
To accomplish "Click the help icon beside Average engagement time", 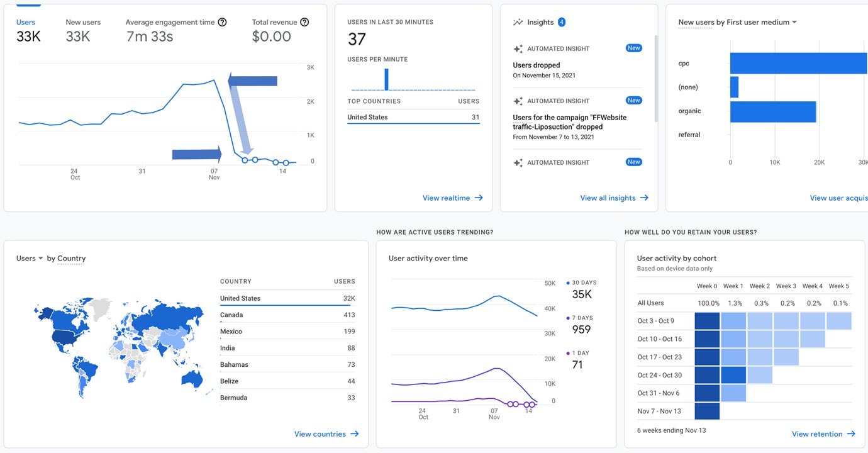I will (x=222, y=22).
